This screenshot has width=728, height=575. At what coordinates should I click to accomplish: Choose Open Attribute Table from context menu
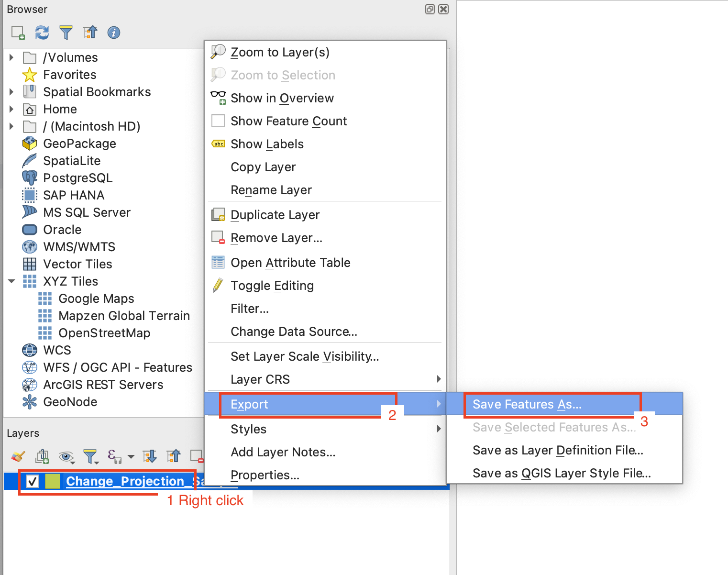click(290, 263)
